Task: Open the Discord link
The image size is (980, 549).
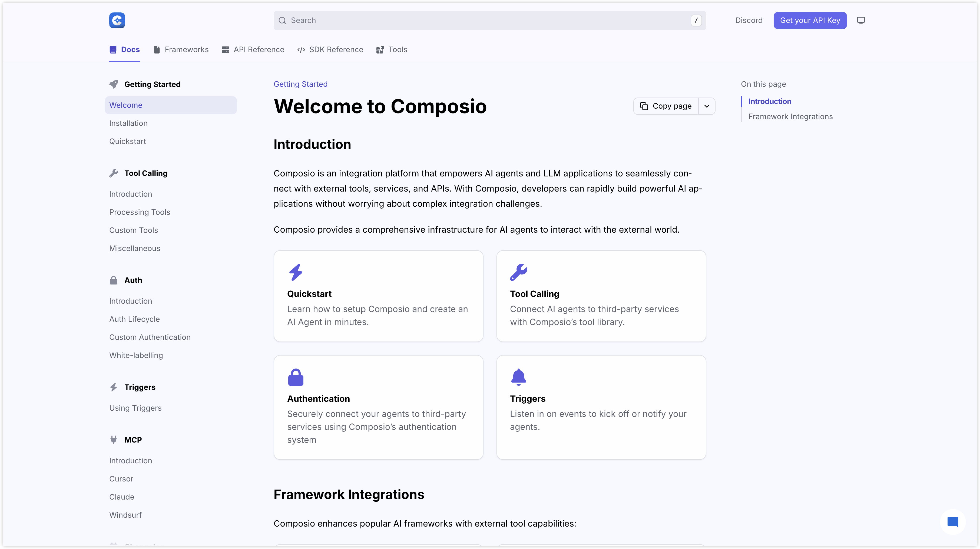Action: (x=749, y=21)
